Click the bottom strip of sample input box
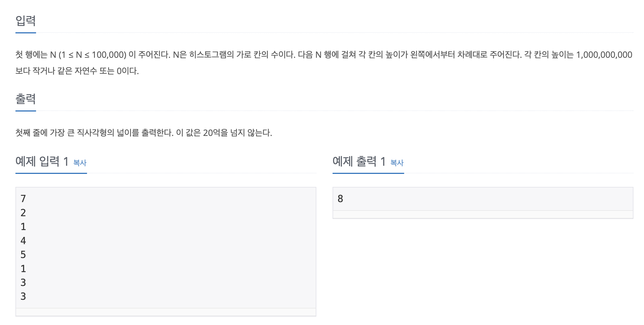This screenshot has height=325, width=644. click(x=166, y=312)
